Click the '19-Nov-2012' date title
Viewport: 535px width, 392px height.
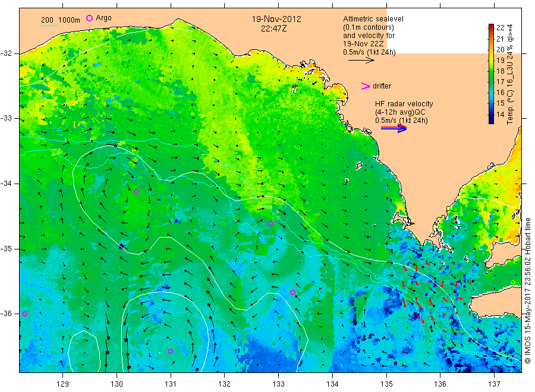click(x=276, y=19)
